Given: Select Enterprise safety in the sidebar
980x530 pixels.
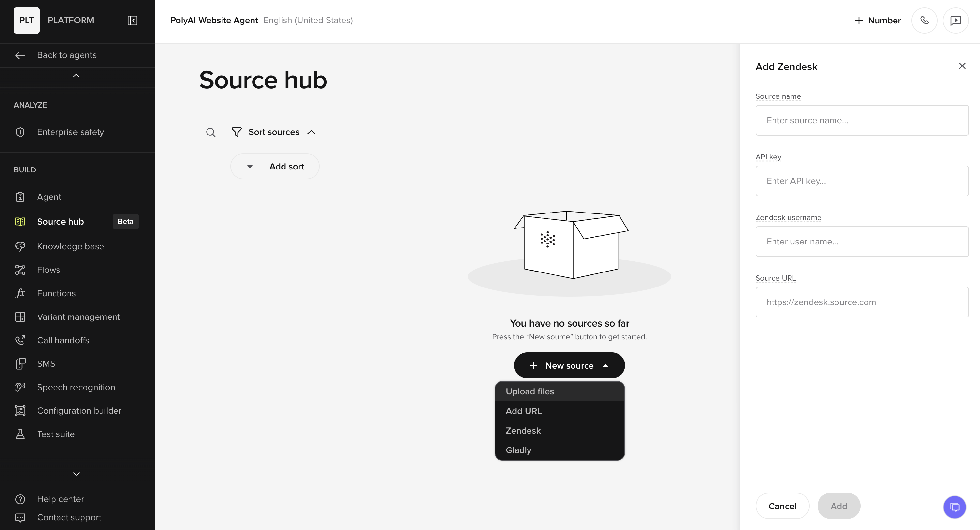Looking at the screenshot, I should click(x=70, y=132).
